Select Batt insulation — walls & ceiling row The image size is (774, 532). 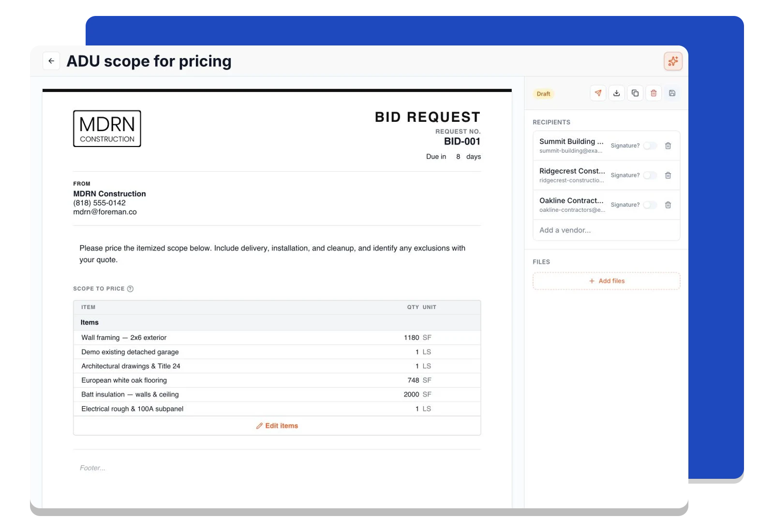pyautogui.click(x=277, y=395)
